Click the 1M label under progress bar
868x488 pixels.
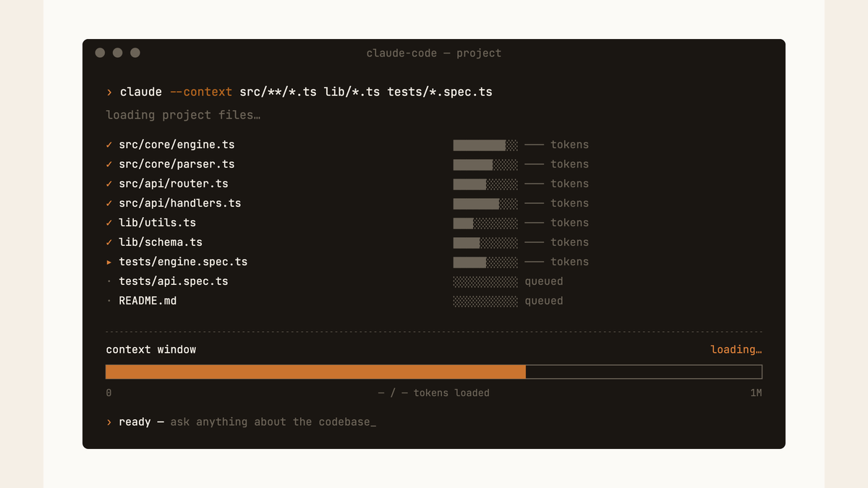756,393
